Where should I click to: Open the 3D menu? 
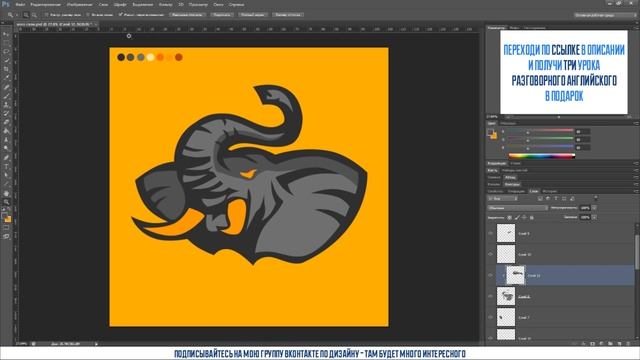(x=181, y=4)
